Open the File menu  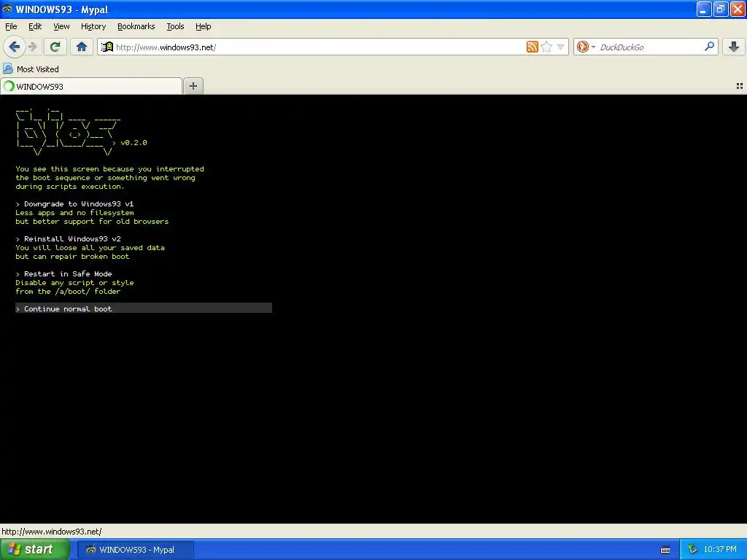coord(11,26)
